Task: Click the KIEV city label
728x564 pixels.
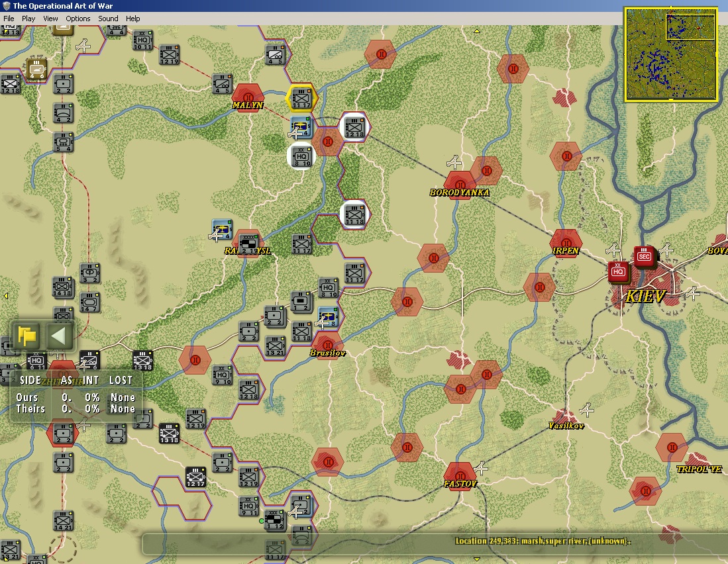Action: 646,296
